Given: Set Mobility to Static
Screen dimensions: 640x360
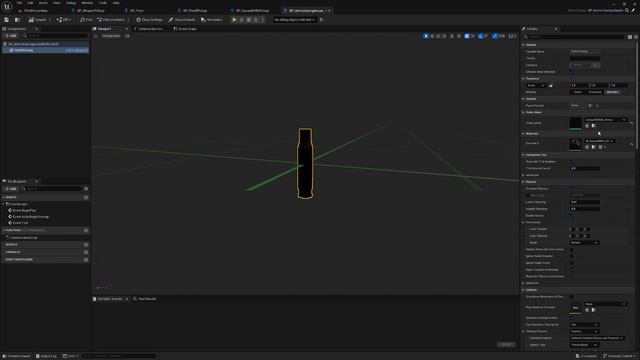Looking at the screenshot, I should [578, 92].
